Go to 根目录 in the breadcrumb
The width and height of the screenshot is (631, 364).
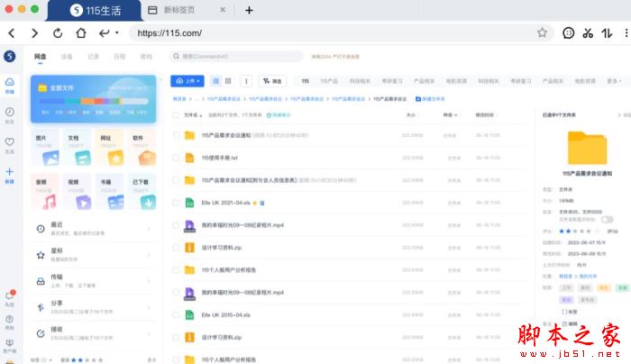pyautogui.click(x=179, y=99)
